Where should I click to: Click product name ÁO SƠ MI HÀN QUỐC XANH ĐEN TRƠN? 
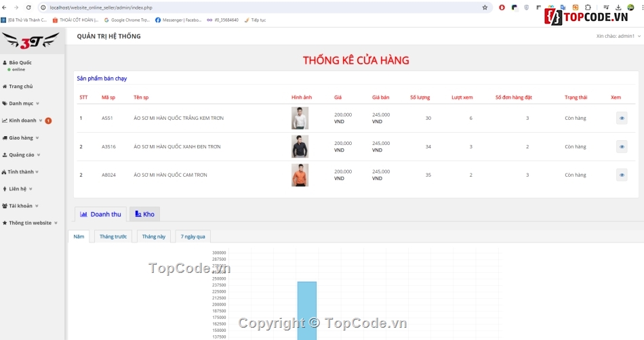coord(177,146)
